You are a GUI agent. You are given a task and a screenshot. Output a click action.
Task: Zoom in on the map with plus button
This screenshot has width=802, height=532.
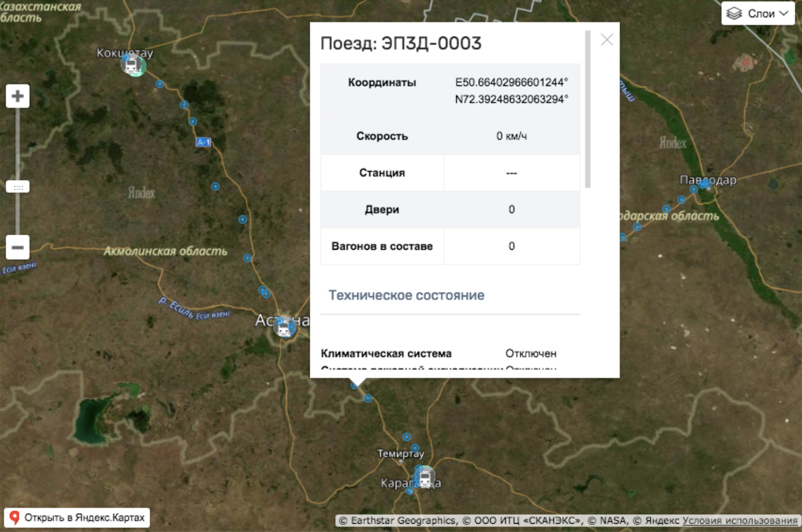click(18, 96)
